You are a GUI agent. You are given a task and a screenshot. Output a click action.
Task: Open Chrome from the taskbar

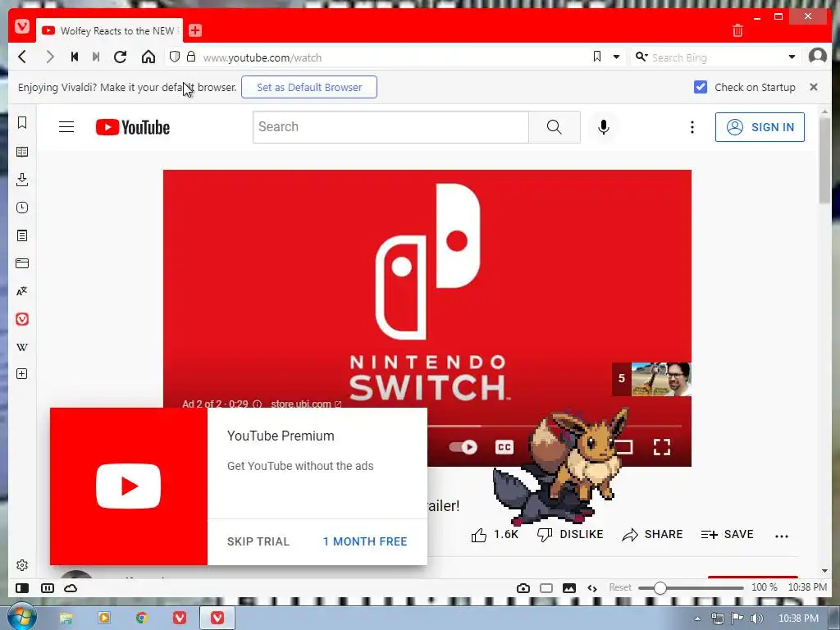coord(141,619)
